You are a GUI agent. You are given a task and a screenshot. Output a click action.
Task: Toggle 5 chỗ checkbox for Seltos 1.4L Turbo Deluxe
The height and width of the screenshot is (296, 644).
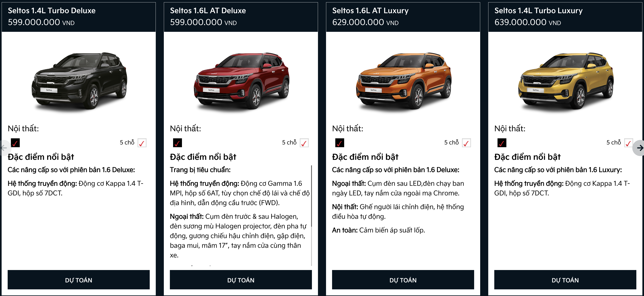click(142, 143)
